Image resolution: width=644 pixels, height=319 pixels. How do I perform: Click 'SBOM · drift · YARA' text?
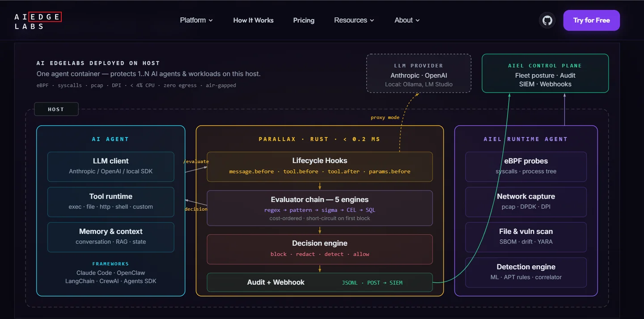click(x=526, y=242)
